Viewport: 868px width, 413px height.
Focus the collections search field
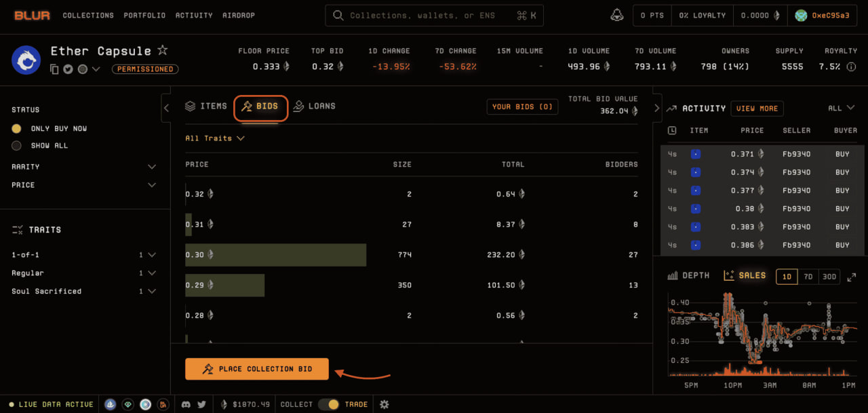(x=434, y=16)
